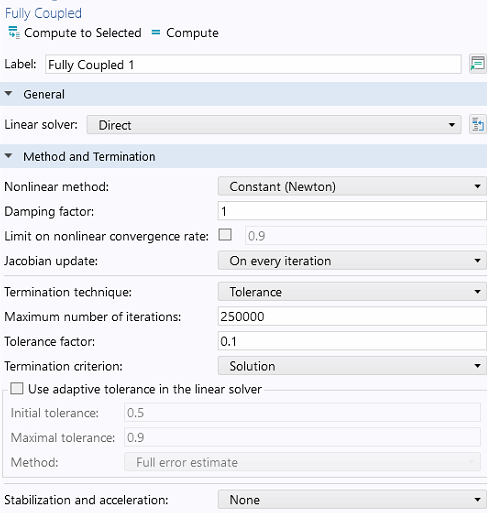Click Maximum number of iterations field
487x513 pixels.
click(x=352, y=316)
